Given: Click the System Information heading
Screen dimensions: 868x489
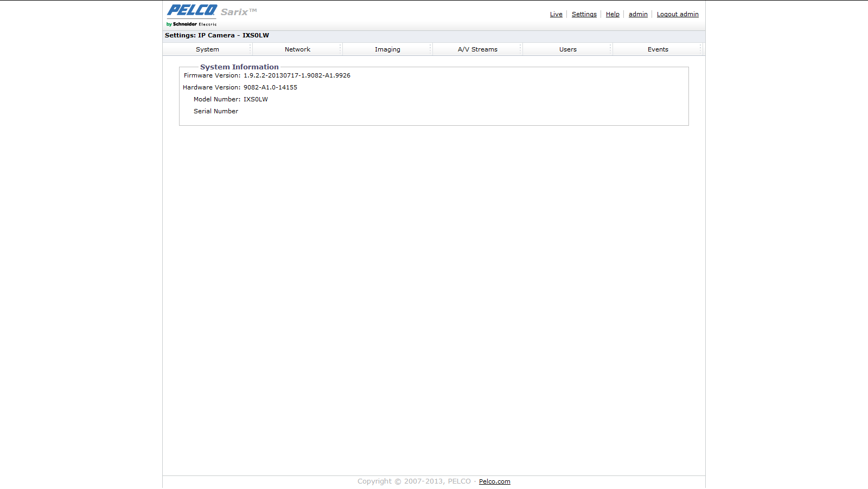Looking at the screenshot, I should coord(239,67).
